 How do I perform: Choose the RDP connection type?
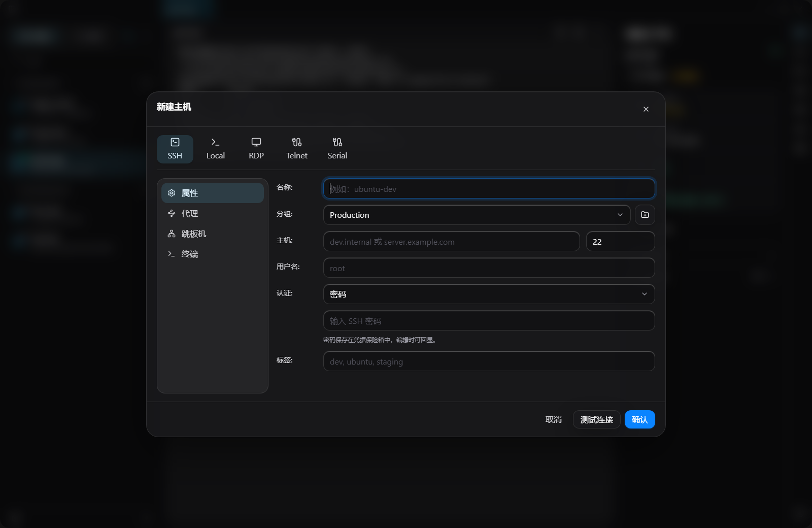tap(256, 149)
